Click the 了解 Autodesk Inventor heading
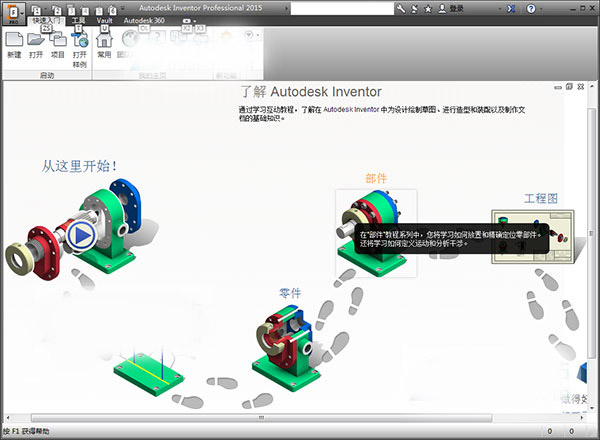600x440 pixels. (x=311, y=92)
